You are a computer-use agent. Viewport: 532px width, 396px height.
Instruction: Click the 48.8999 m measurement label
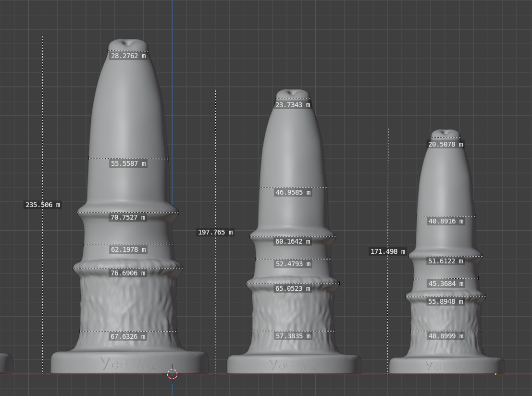(x=445, y=336)
